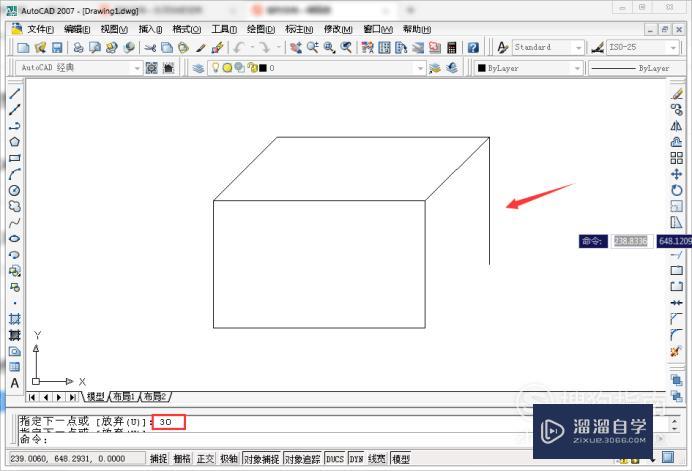This screenshot has width=692, height=471.
Task: Select the Explode tool
Action: (677, 352)
